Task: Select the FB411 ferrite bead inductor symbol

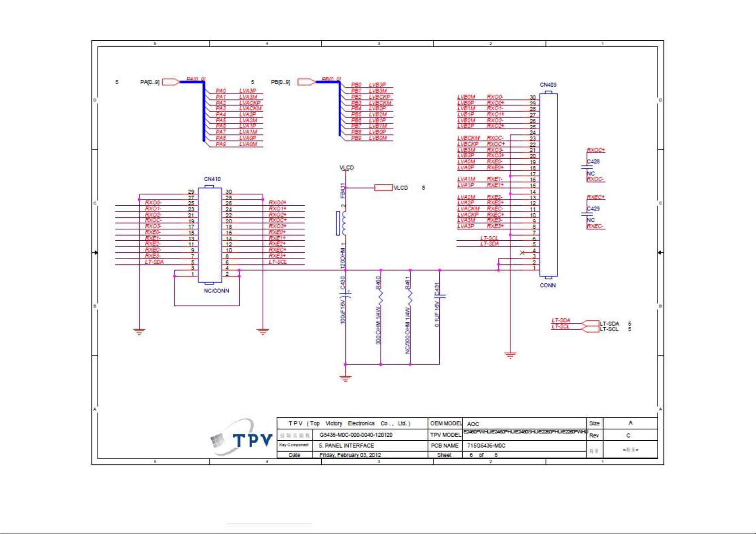Action: (x=342, y=223)
